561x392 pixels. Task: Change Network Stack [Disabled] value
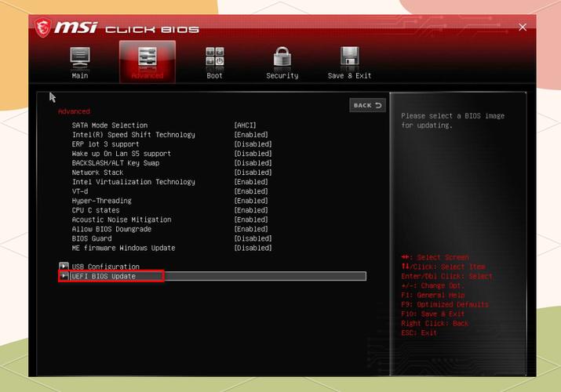click(253, 172)
